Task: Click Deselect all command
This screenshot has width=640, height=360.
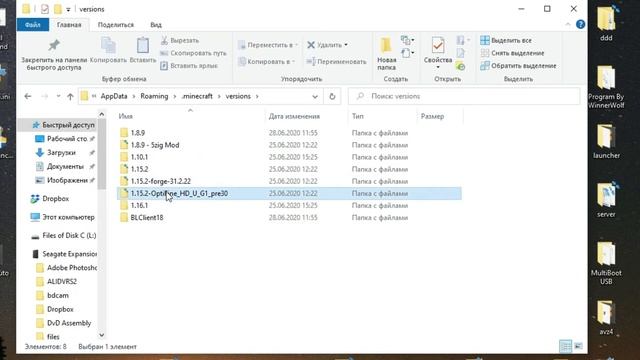Action: (x=512, y=53)
